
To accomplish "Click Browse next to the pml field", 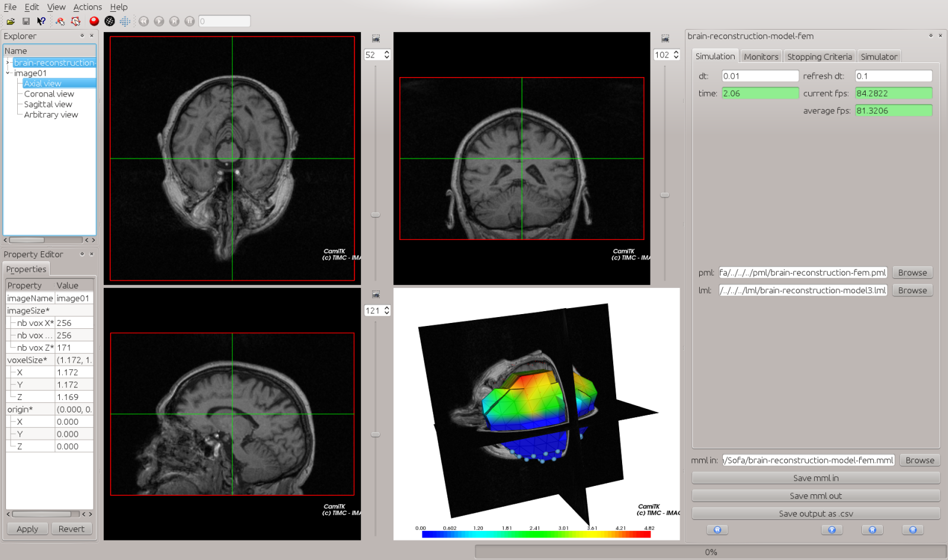I will click(x=912, y=273).
